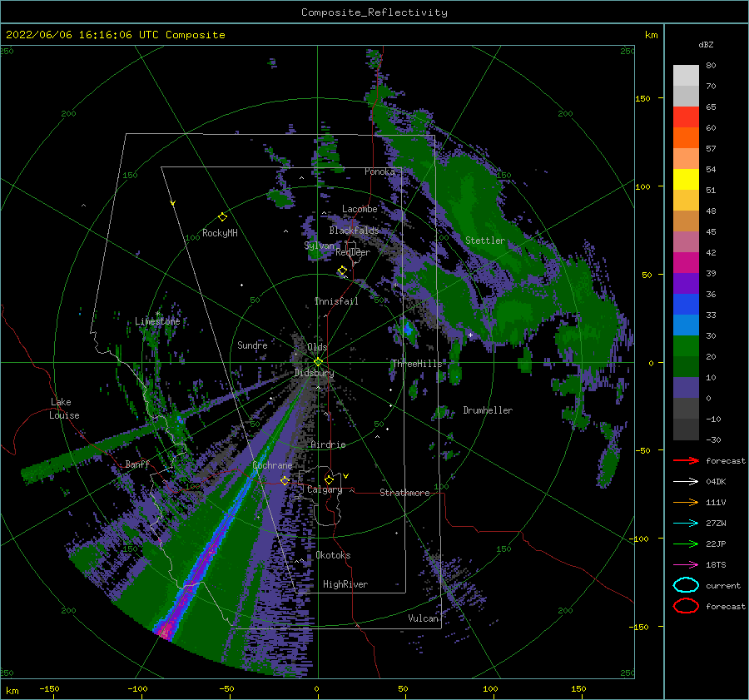Click the Olds city label
Viewport: 749px width, 700px height.
point(317,347)
